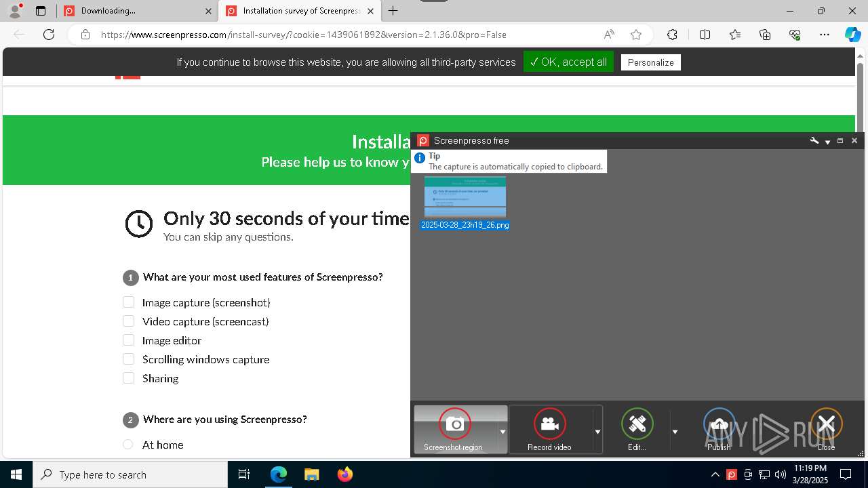This screenshot has height=488, width=868.
Task: Click the Personalize cookies button
Action: point(651,62)
